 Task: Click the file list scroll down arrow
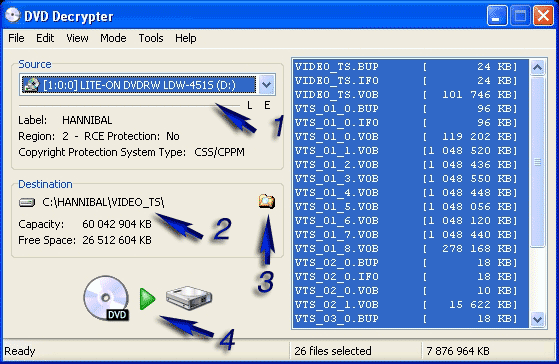point(538,319)
